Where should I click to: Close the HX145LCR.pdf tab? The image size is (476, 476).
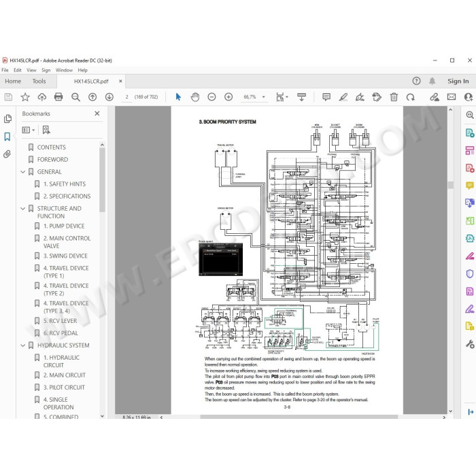pos(120,81)
